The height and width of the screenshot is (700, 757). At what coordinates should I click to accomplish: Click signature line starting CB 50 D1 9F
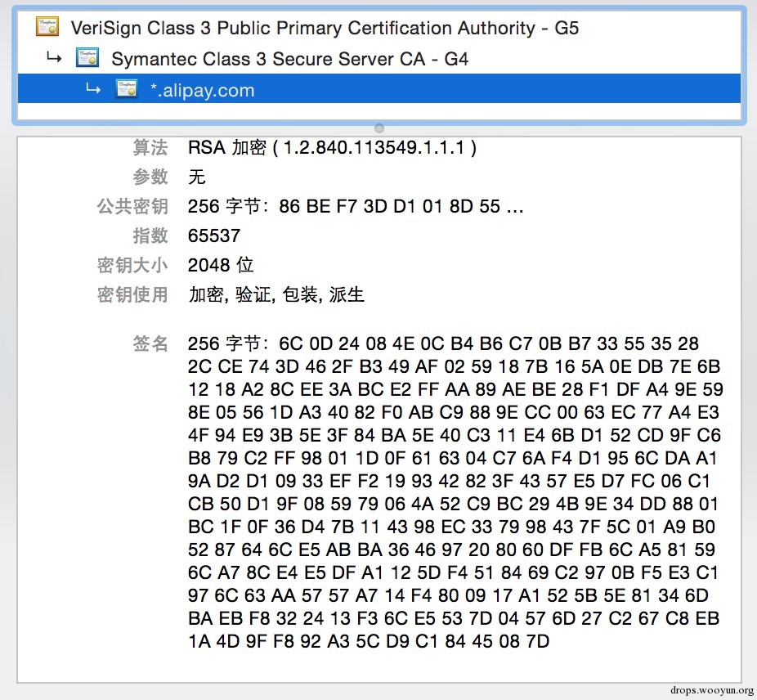click(453, 504)
